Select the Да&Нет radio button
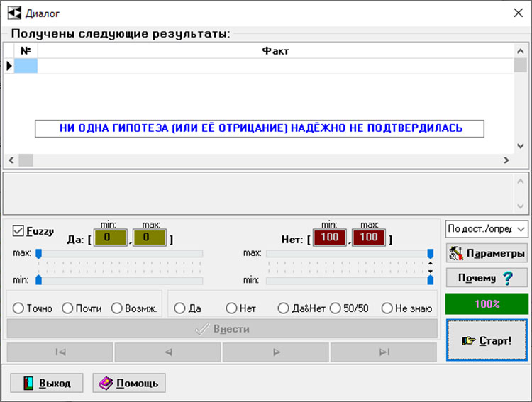Viewport: 532px width, 402px height. coord(284,308)
